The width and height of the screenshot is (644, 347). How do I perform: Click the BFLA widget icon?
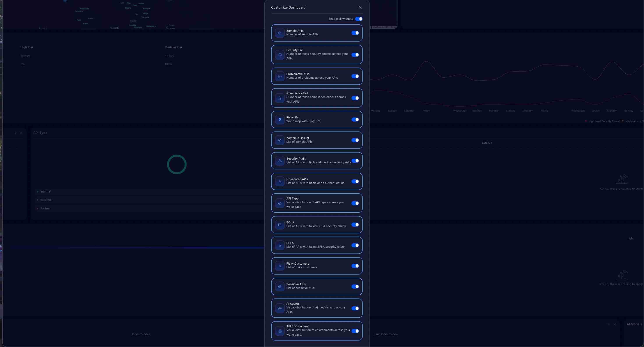point(279,245)
